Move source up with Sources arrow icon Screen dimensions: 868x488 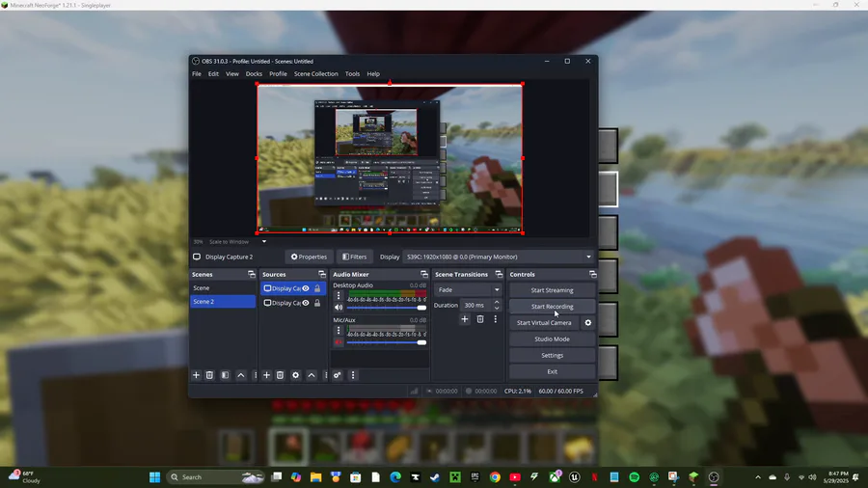(312, 375)
